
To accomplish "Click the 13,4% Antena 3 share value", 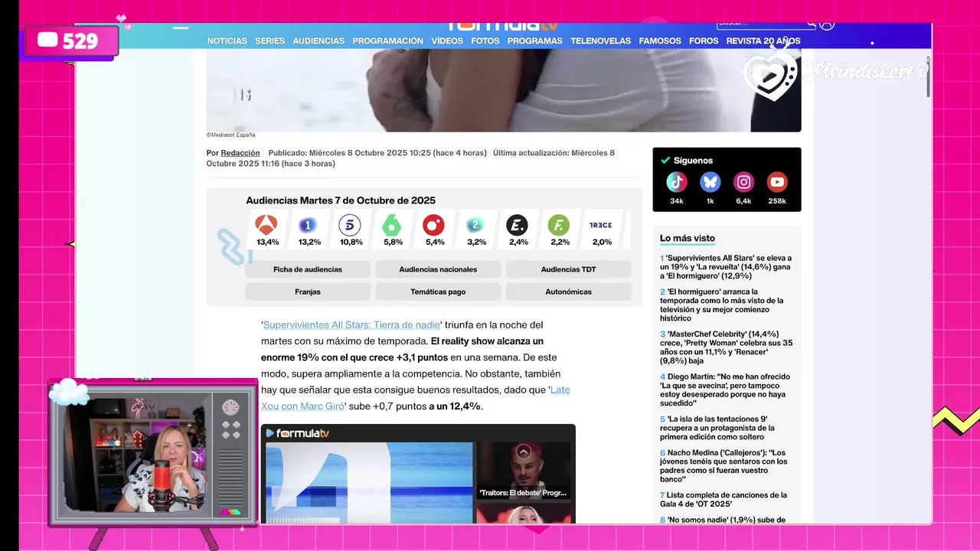I will pos(267,243).
